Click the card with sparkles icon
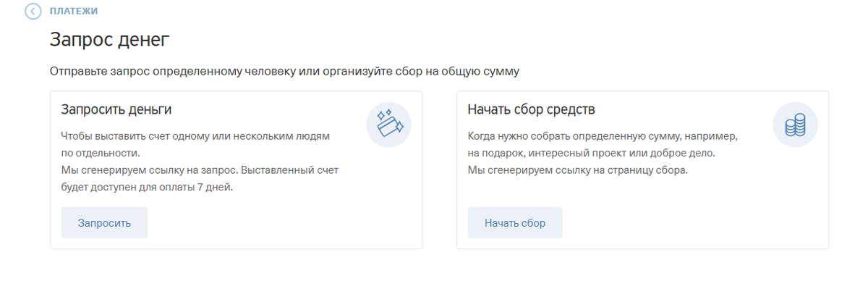This screenshot has width=868, height=289. (388, 125)
